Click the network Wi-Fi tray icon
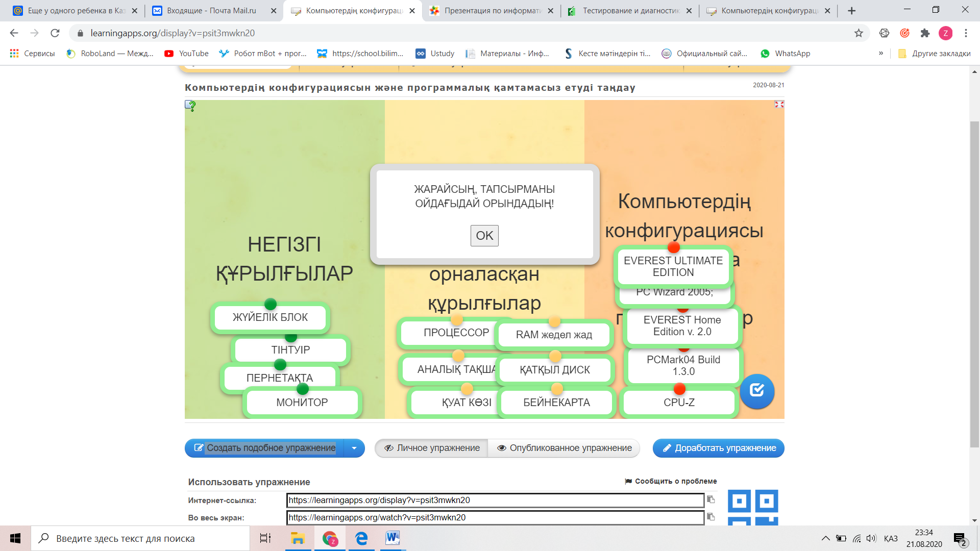This screenshot has height=551, width=980. click(857, 538)
